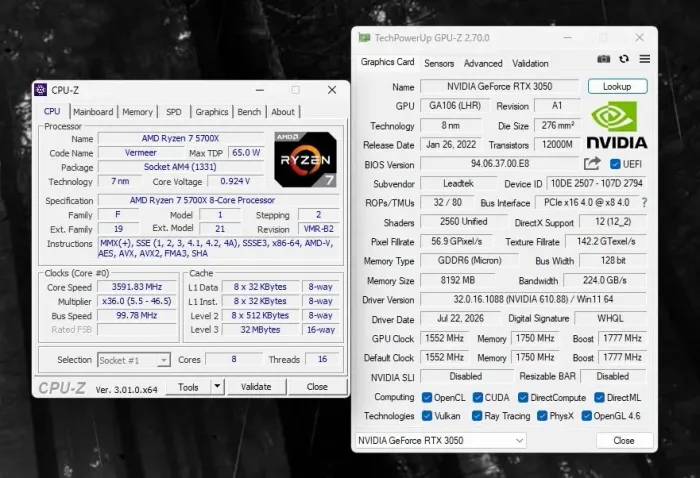This screenshot has height=478, width=700.
Task: Toggle the PhysX checkbox
Action: [542, 416]
